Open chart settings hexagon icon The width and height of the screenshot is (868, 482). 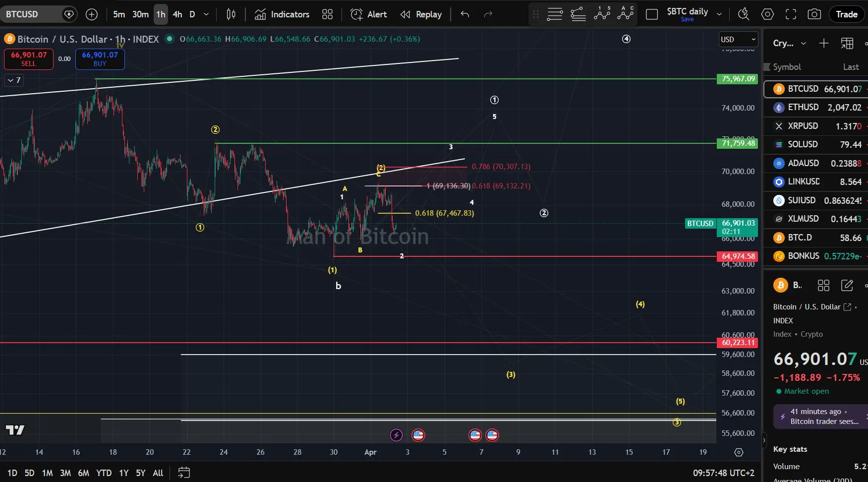pos(767,14)
